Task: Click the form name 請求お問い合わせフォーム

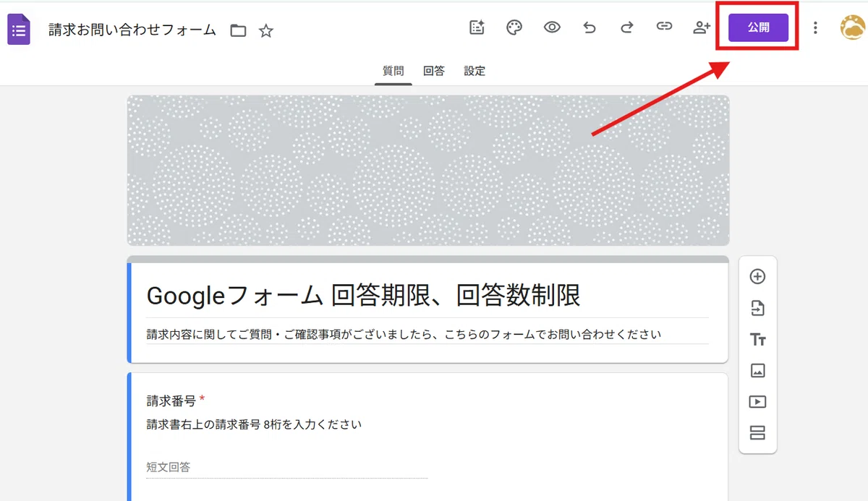Action: (x=132, y=30)
